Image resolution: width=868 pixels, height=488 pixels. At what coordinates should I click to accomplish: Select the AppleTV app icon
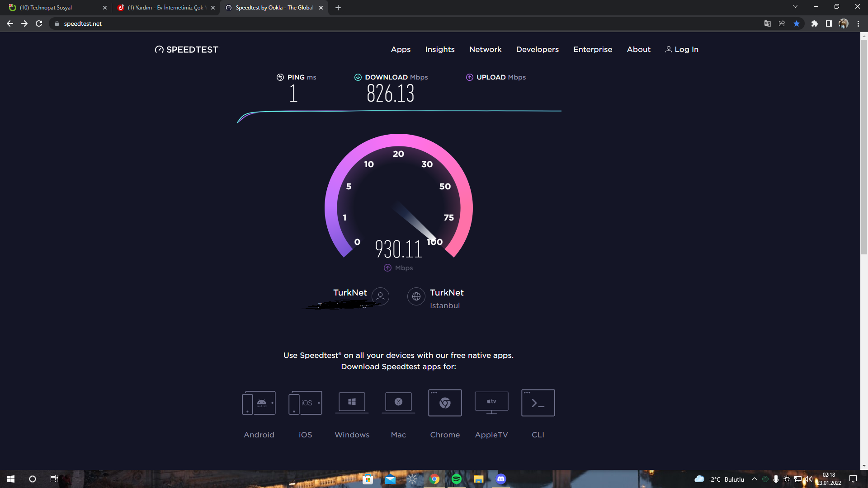pyautogui.click(x=491, y=403)
